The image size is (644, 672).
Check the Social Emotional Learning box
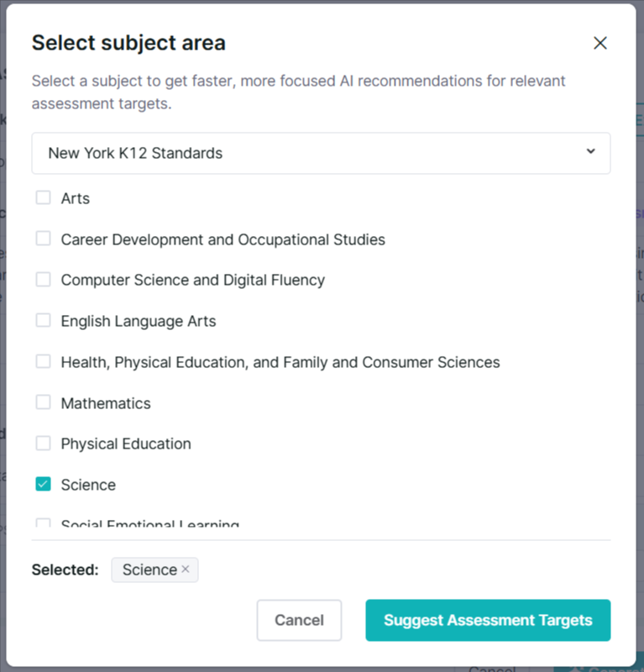[44, 522]
